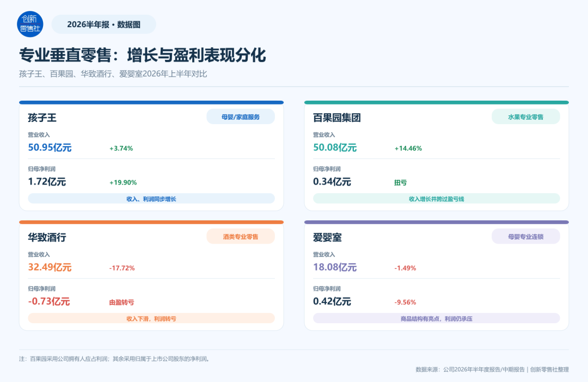
Task: Select the 百果园集团 card title
Action: (x=337, y=118)
